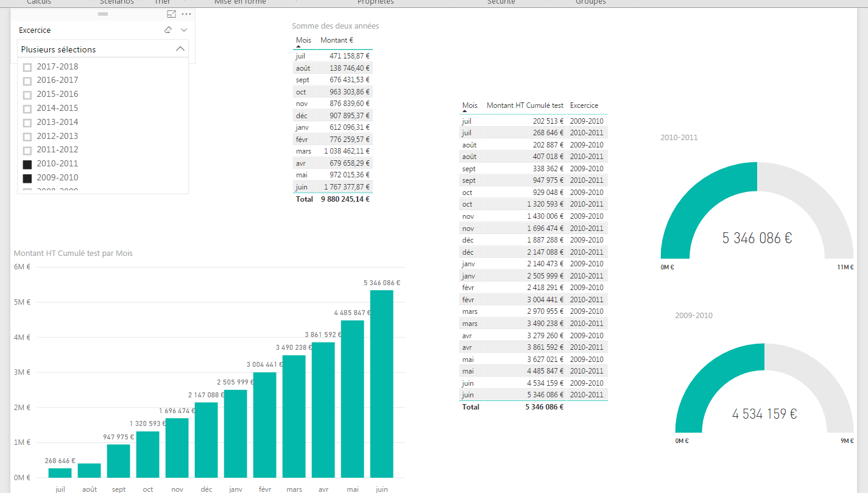The image size is (868, 493).
Task: Click Mois header in Somme des deux années table
Action: [303, 40]
